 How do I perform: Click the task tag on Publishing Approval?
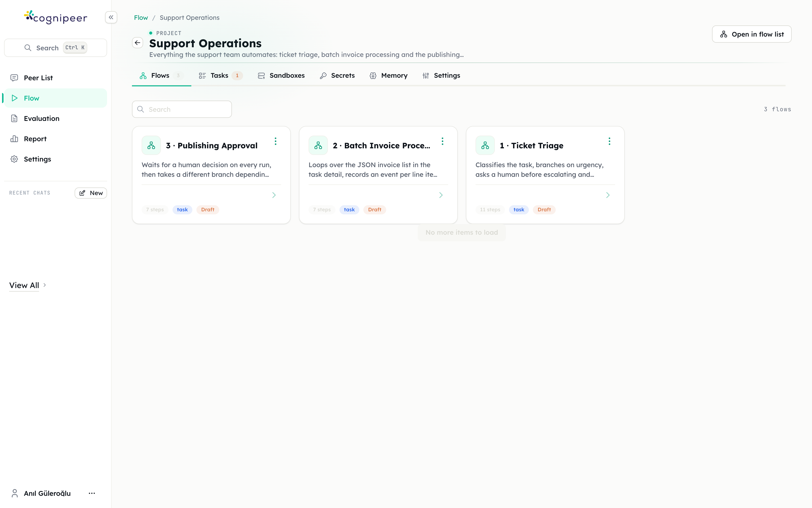coord(182,210)
